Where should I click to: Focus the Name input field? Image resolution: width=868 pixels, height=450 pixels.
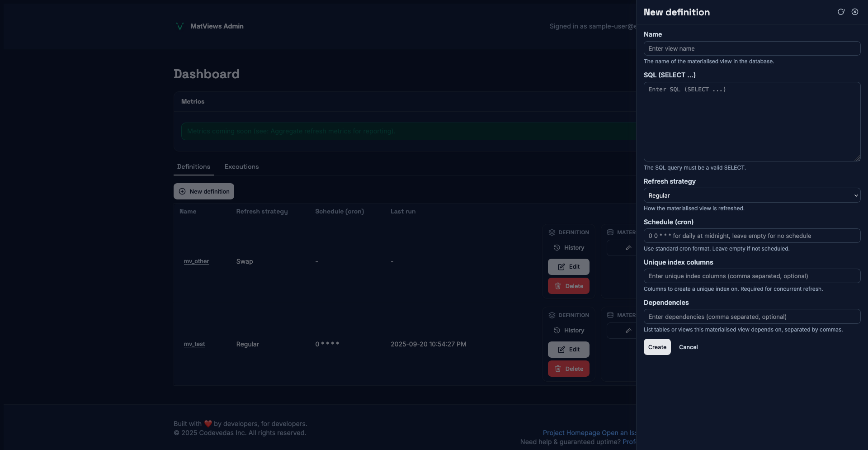(x=751, y=49)
